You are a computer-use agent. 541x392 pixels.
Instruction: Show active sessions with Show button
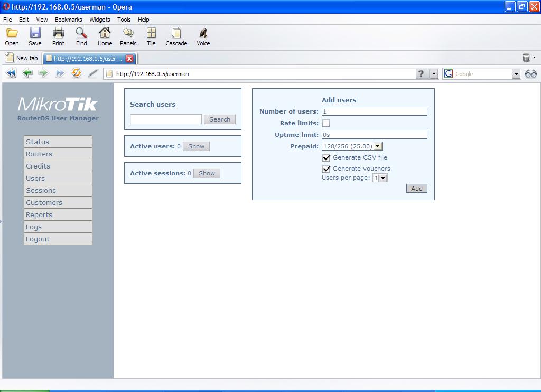(x=207, y=173)
